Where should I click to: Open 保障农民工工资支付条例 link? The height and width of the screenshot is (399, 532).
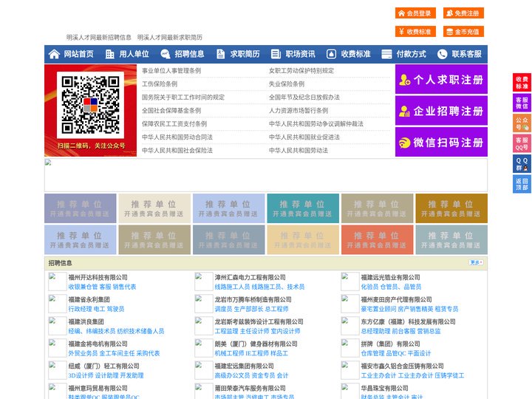tap(174, 123)
